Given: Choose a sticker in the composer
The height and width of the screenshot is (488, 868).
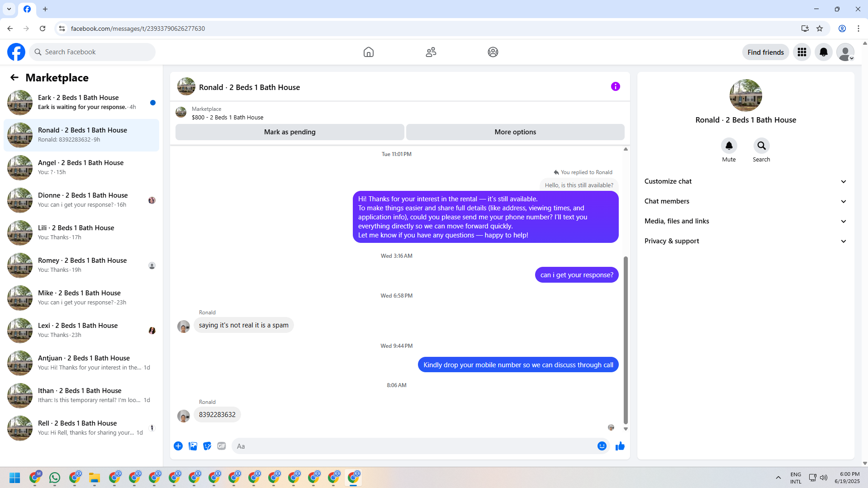Looking at the screenshot, I should [x=207, y=446].
